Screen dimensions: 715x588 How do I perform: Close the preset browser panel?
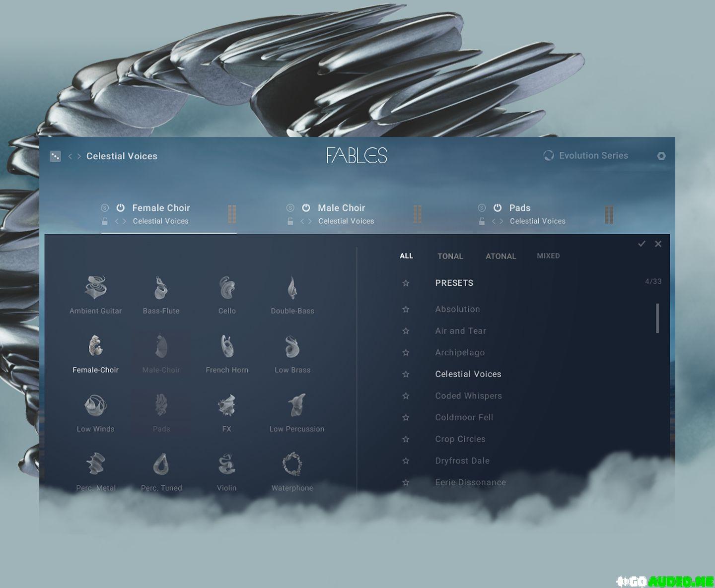point(658,244)
